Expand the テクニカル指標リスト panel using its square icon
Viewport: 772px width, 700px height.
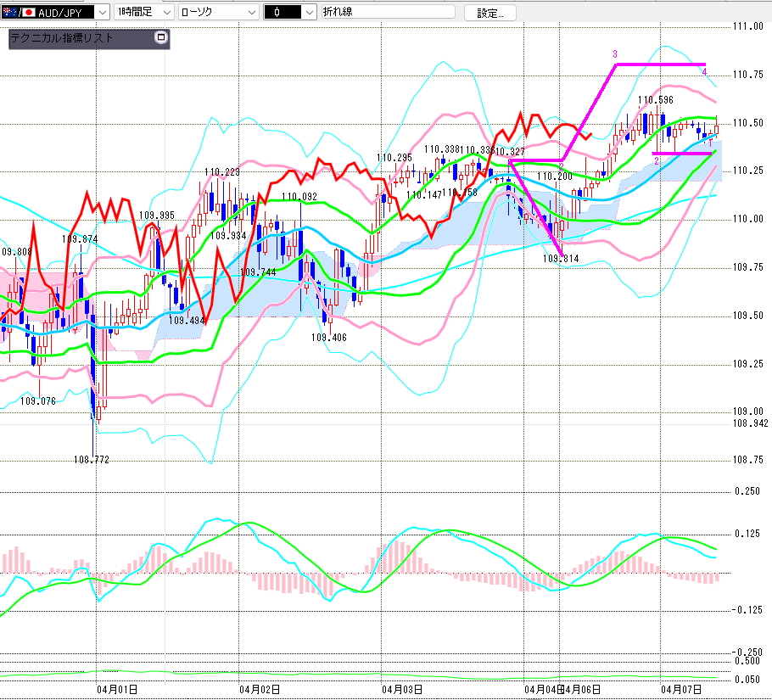tap(161, 38)
